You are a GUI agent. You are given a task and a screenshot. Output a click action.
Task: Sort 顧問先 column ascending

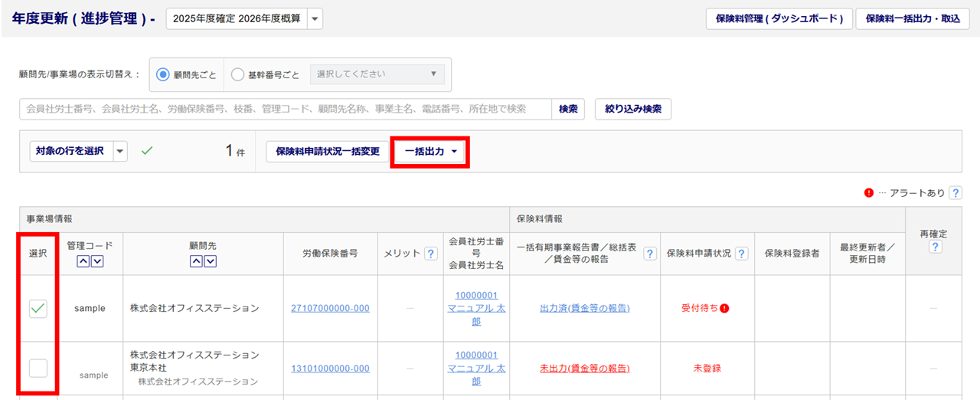pyautogui.click(x=196, y=262)
